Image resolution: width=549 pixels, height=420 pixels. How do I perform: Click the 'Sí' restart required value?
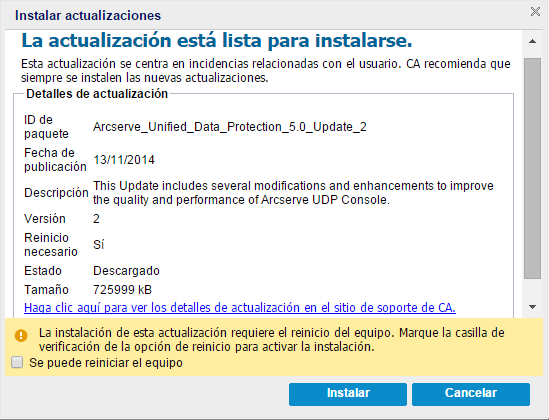pos(98,244)
